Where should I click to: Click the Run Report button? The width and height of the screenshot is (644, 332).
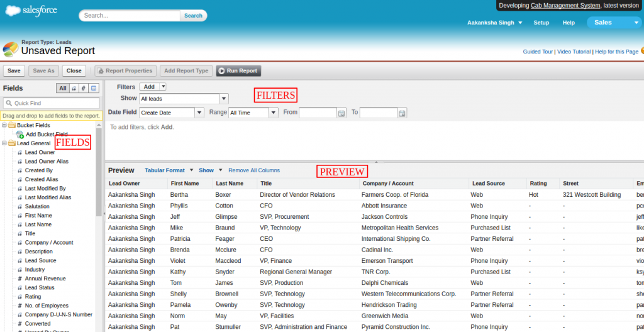click(238, 71)
